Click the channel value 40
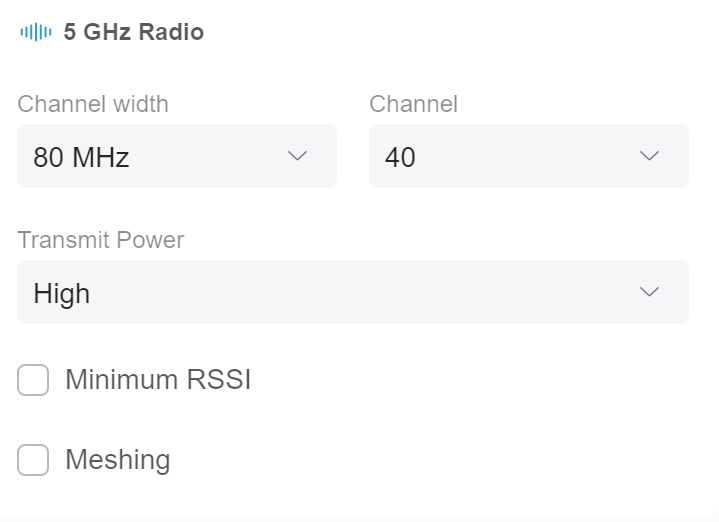The width and height of the screenshot is (719, 522). pos(400,157)
